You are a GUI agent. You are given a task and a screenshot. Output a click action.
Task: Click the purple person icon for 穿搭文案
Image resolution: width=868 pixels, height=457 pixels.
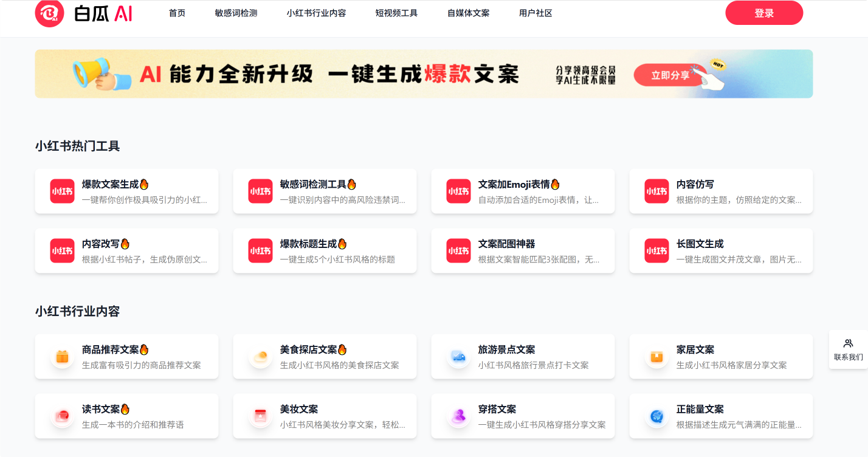[458, 416]
